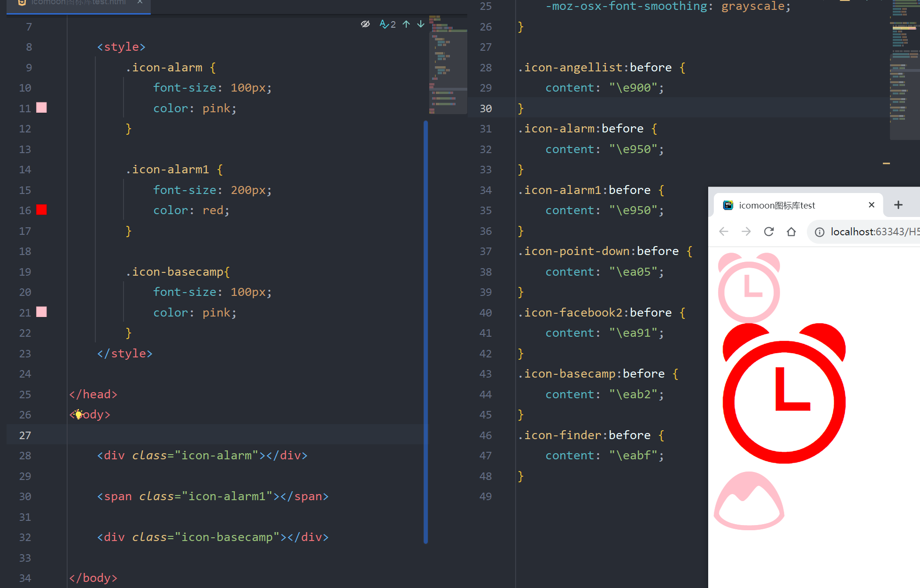
Task: Click the closing </style> tag
Action: 124,353
